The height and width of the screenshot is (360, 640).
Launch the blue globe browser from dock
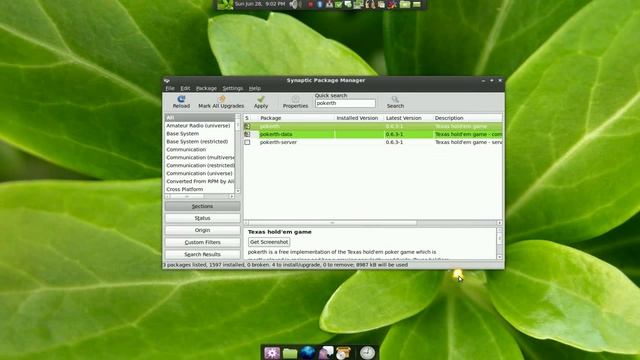[x=308, y=353]
